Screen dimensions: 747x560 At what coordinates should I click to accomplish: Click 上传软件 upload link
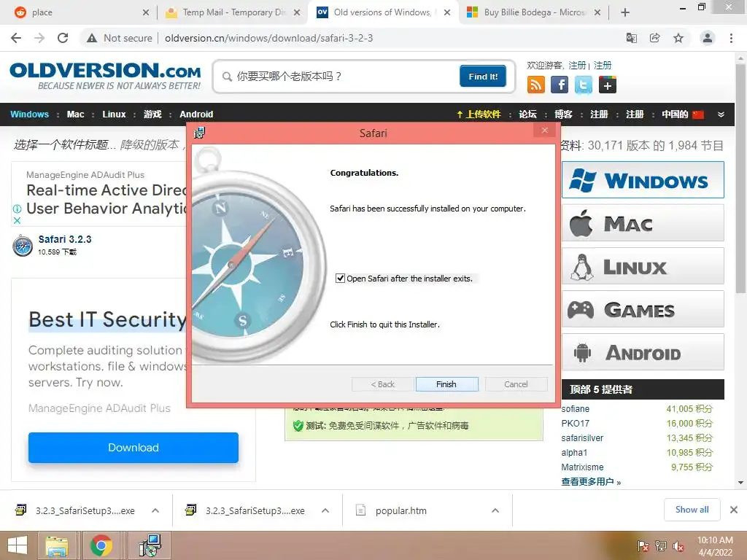479,114
